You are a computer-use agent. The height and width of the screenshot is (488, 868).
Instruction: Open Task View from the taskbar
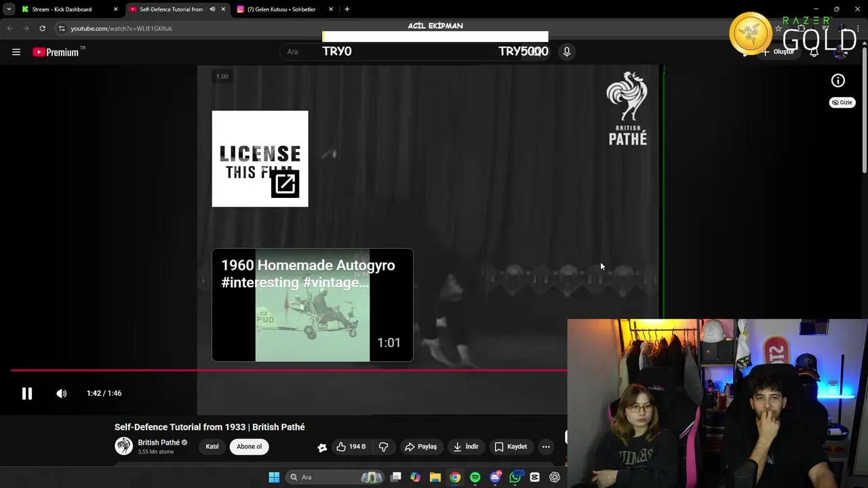(396, 477)
